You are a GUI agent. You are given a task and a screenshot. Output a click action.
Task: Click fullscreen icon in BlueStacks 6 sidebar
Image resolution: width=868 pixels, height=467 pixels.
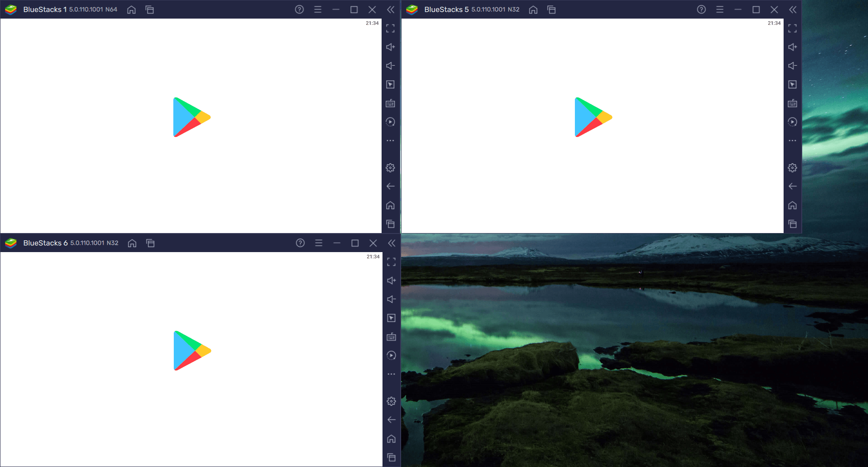coord(391,262)
